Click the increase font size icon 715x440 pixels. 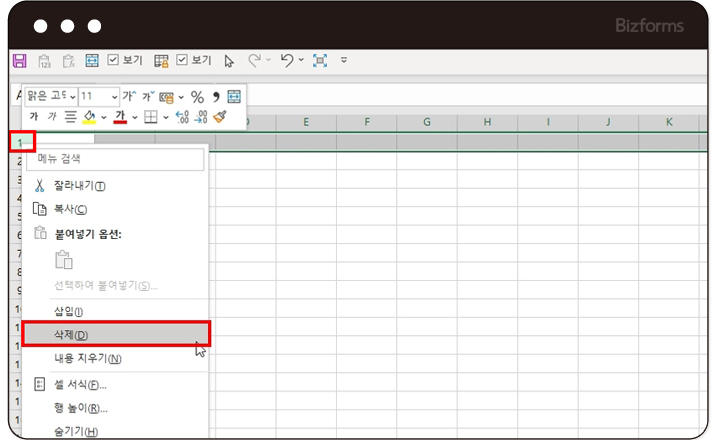(x=130, y=97)
